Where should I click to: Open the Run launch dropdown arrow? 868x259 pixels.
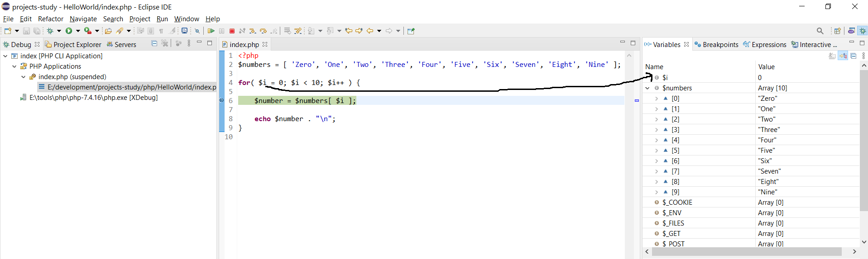78,31
